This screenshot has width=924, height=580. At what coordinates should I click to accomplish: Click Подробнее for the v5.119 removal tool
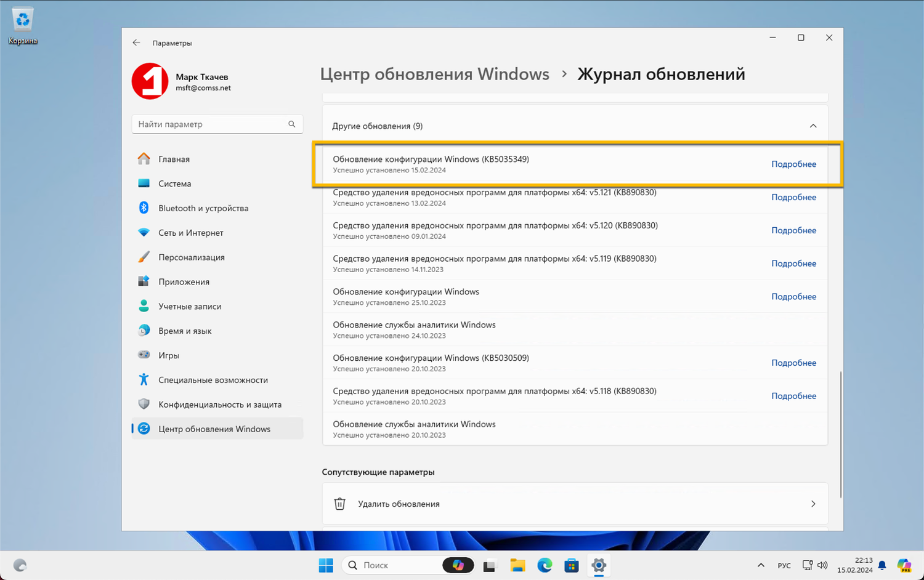(793, 264)
